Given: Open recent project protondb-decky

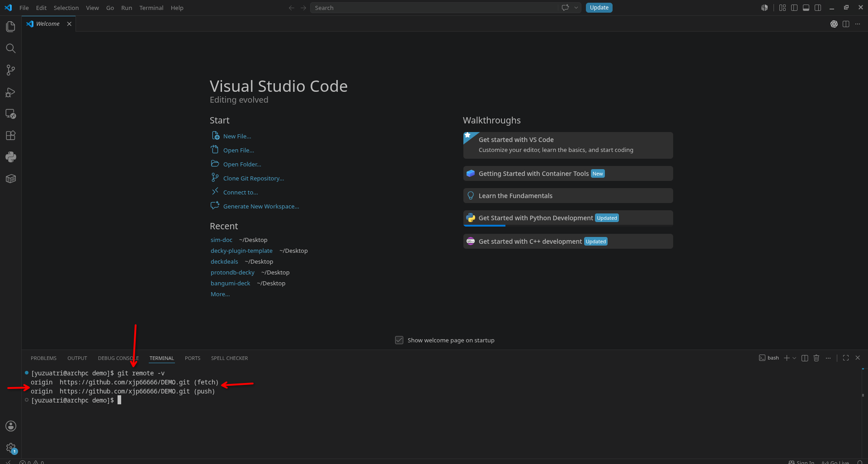Looking at the screenshot, I should [x=232, y=272].
